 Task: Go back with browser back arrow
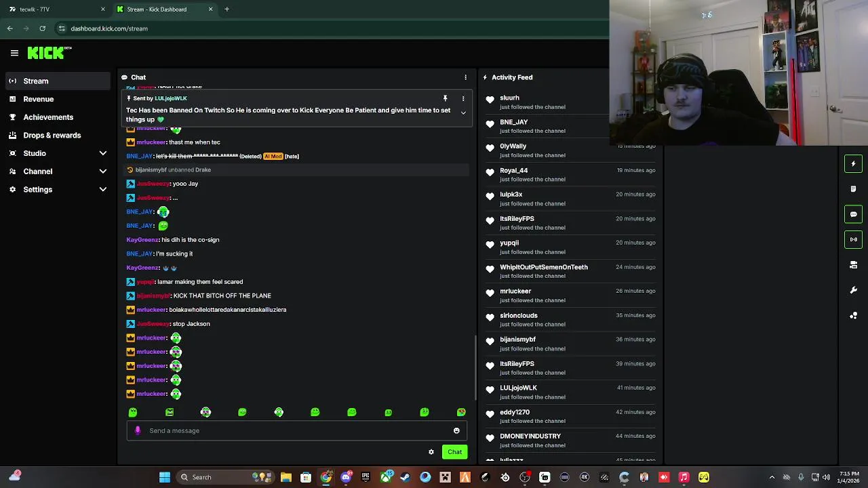pos(9,28)
